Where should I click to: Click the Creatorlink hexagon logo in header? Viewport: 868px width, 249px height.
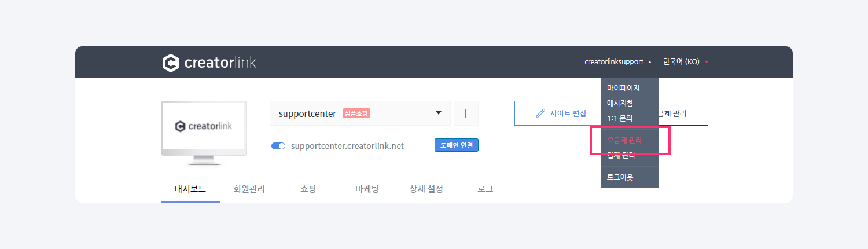[171, 63]
